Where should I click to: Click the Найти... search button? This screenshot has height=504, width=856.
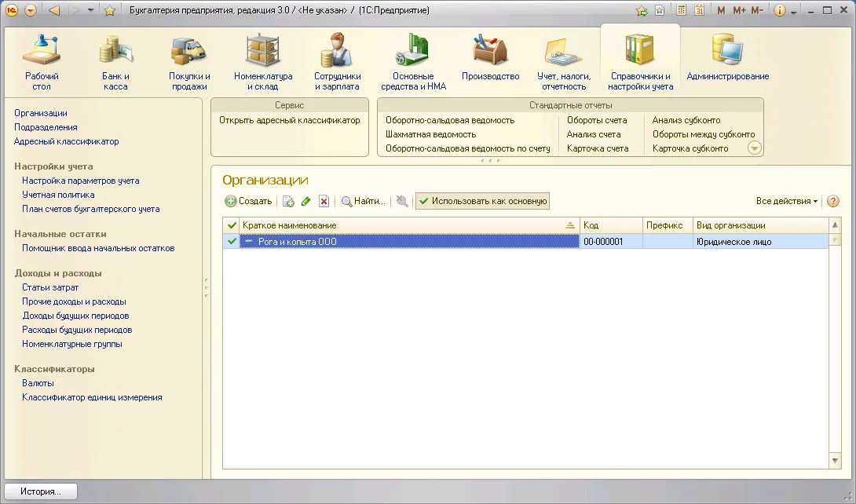click(363, 201)
